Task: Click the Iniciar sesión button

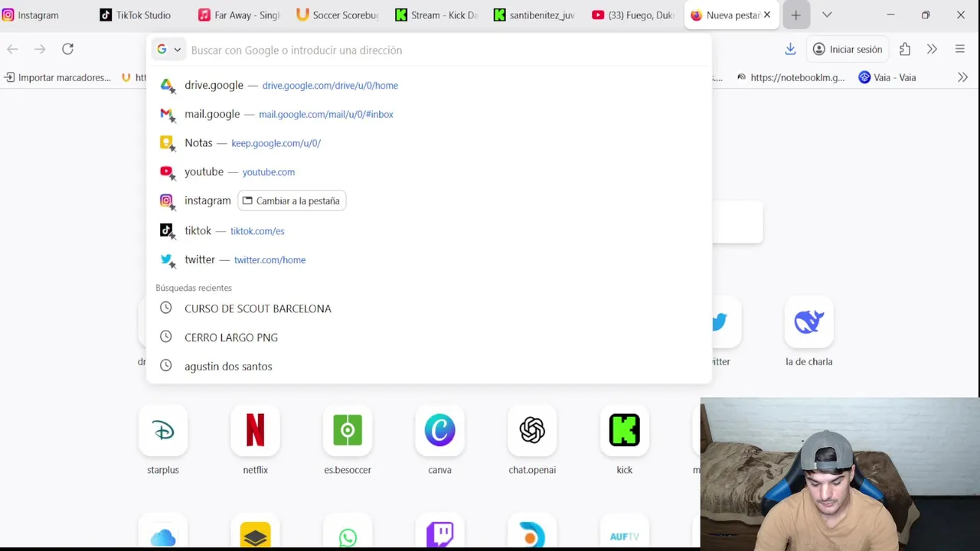Action: point(848,49)
